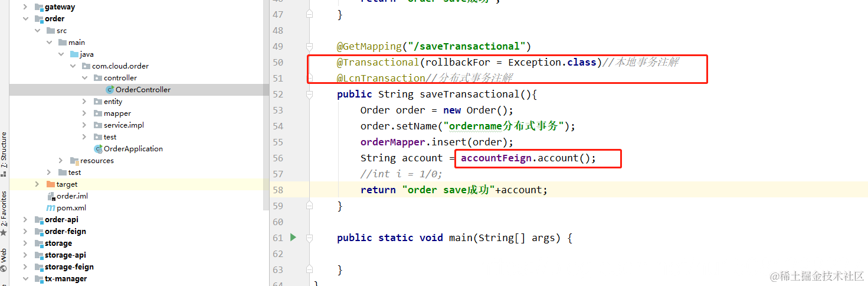Click the order-feign module folder icon
Viewport: 868px width, 286px height.
(39, 232)
